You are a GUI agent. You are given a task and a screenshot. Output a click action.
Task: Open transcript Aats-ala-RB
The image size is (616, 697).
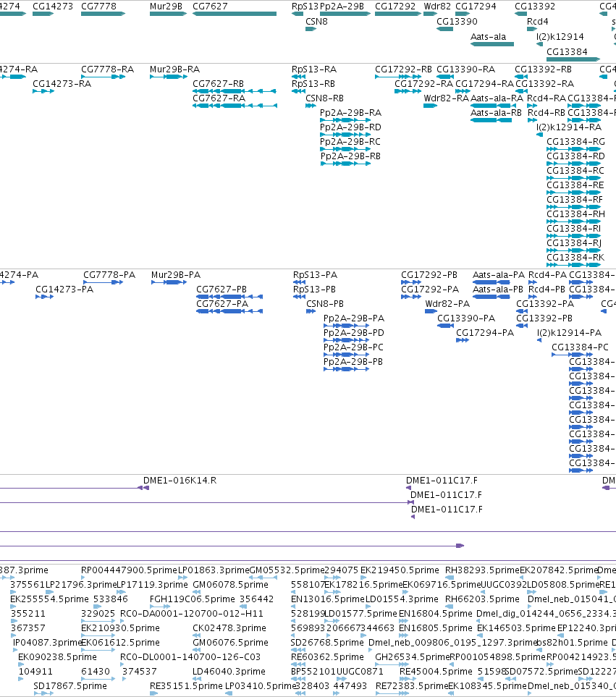(496, 112)
